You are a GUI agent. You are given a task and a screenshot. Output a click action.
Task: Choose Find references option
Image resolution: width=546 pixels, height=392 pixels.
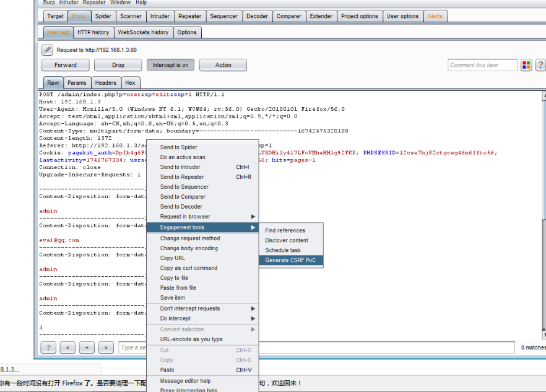click(291, 230)
